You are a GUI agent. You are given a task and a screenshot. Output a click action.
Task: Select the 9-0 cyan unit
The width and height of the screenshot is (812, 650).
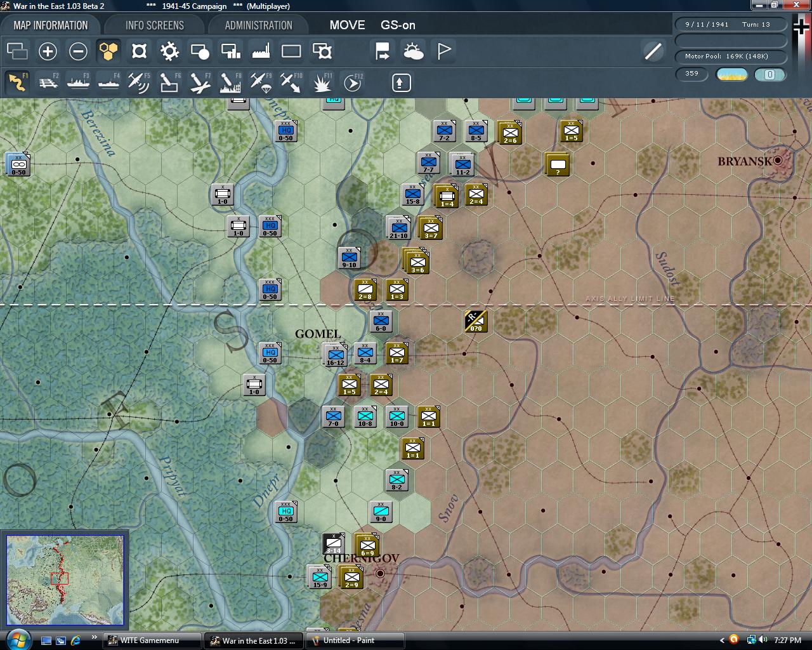tap(381, 512)
